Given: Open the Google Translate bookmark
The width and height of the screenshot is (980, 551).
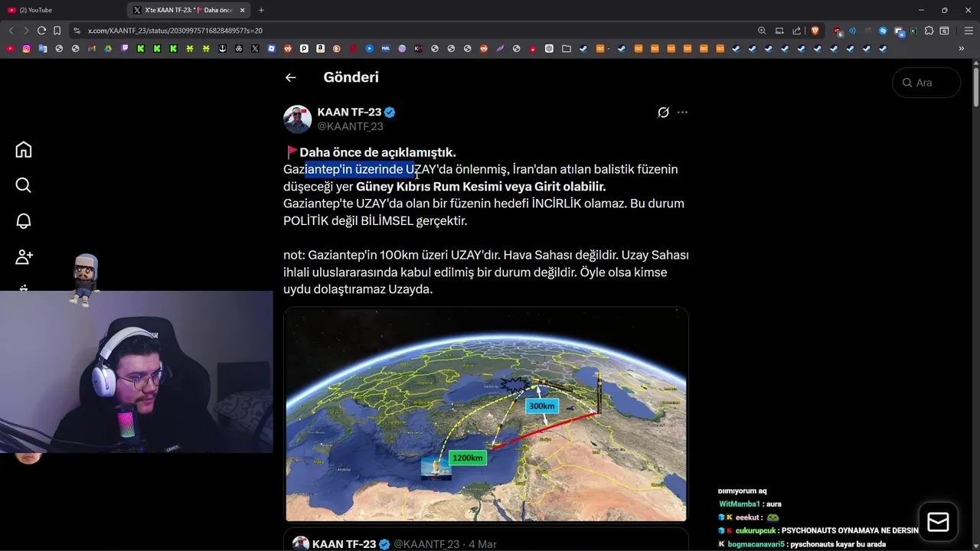Looking at the screenshot, I should [43, 48].
